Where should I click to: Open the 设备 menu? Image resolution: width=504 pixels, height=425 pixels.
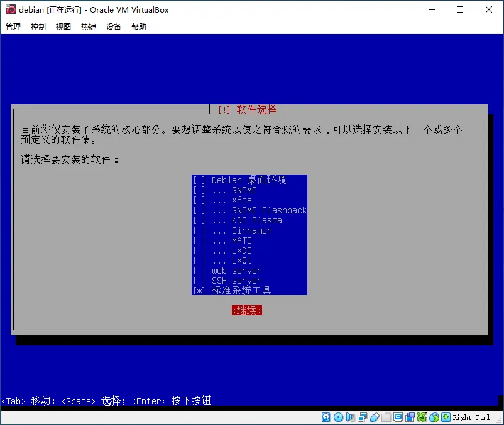point(114,26)
